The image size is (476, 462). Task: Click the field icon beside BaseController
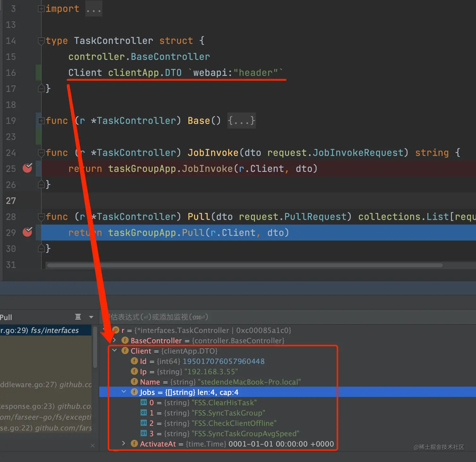(x=125, y=341)
